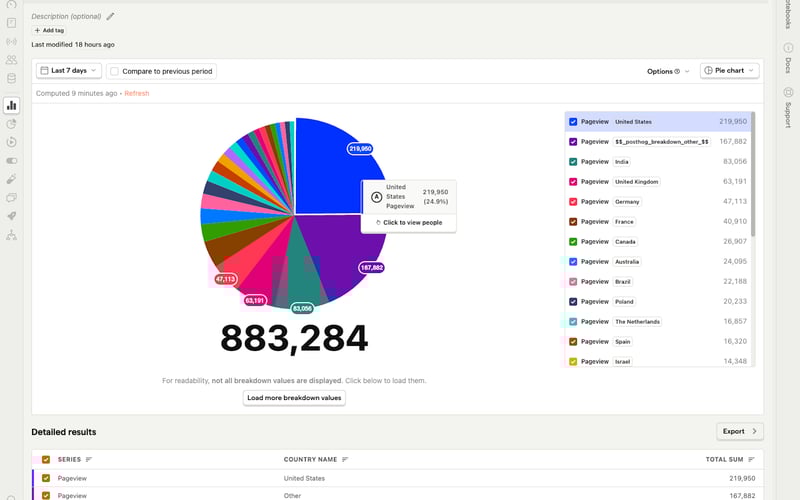Screen dimensions: 800x500
Task: Click the 883,284 total count
Action: pyautogui.click(x=294, y=338)
